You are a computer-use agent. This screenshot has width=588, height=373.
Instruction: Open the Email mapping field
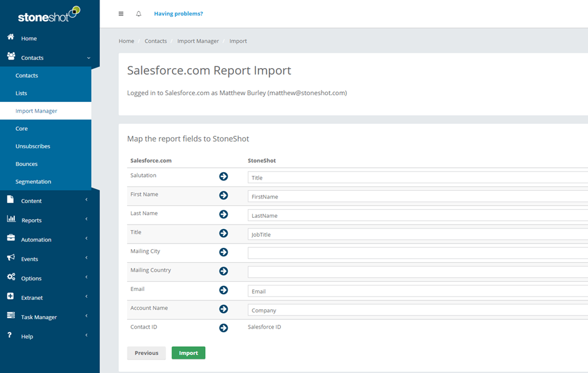tap(418, 291)
